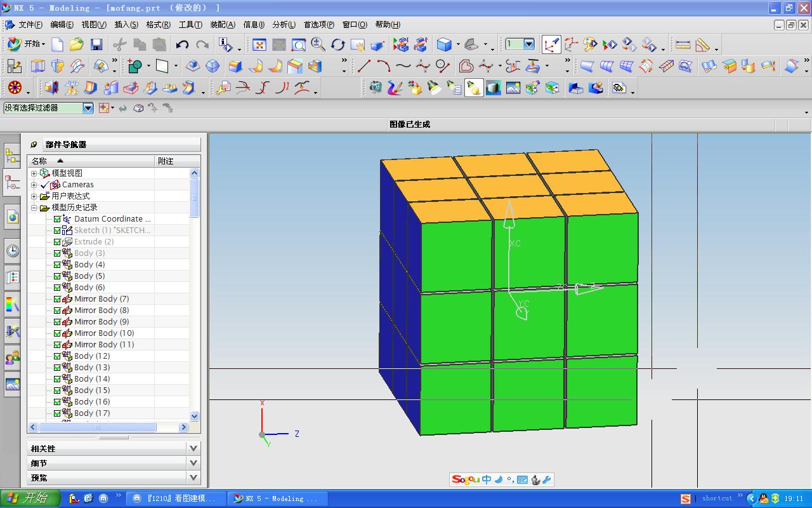
Task: Select the Arc curve tool
Action: click(384, 66)
